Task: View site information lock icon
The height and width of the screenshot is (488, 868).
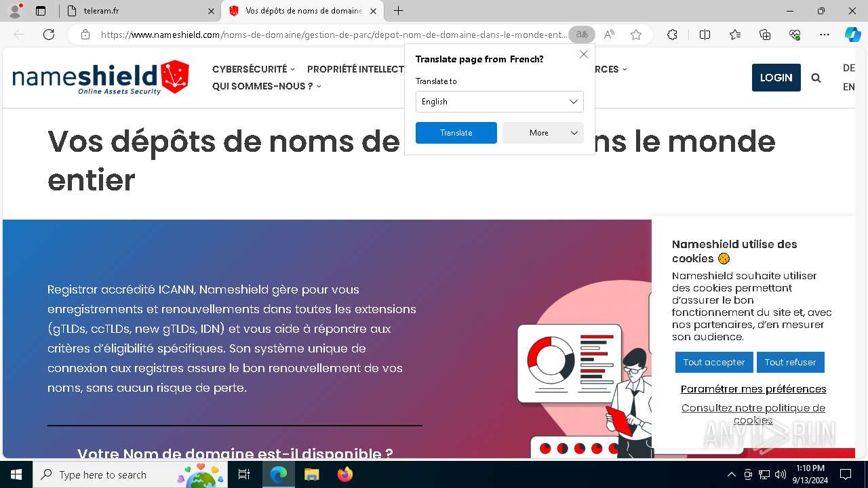Action: 85,35
